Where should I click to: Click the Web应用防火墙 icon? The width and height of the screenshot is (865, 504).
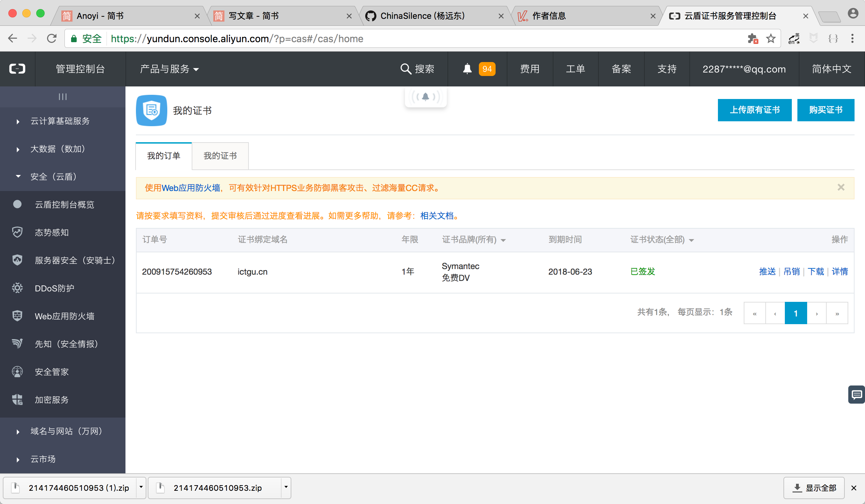[x=17, y=315]
